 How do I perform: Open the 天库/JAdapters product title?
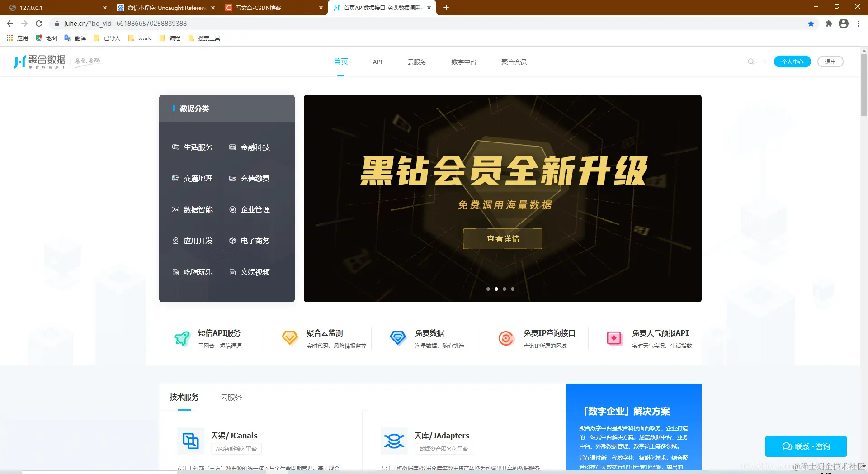click(x=442, y=436)
